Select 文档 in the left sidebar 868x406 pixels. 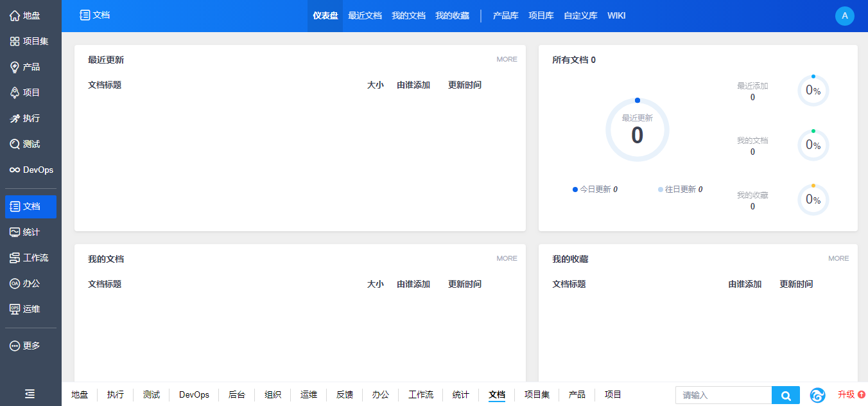point(30,206)
